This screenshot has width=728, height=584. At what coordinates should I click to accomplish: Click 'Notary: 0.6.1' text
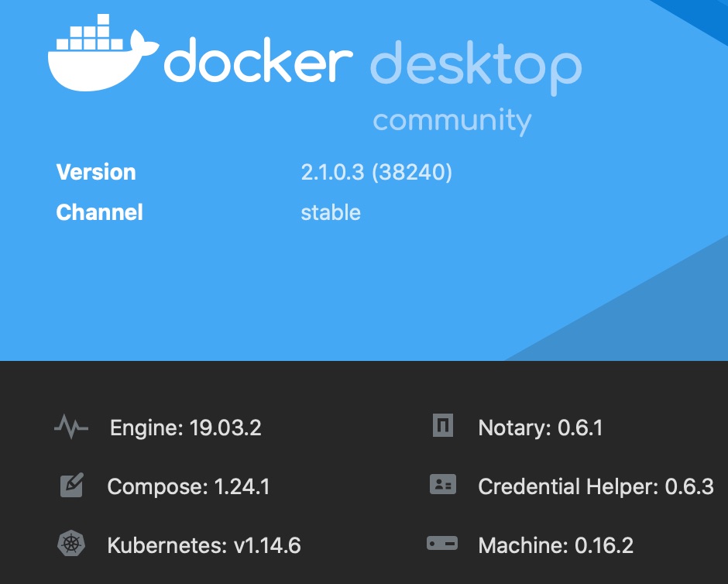tap(541, 428)
